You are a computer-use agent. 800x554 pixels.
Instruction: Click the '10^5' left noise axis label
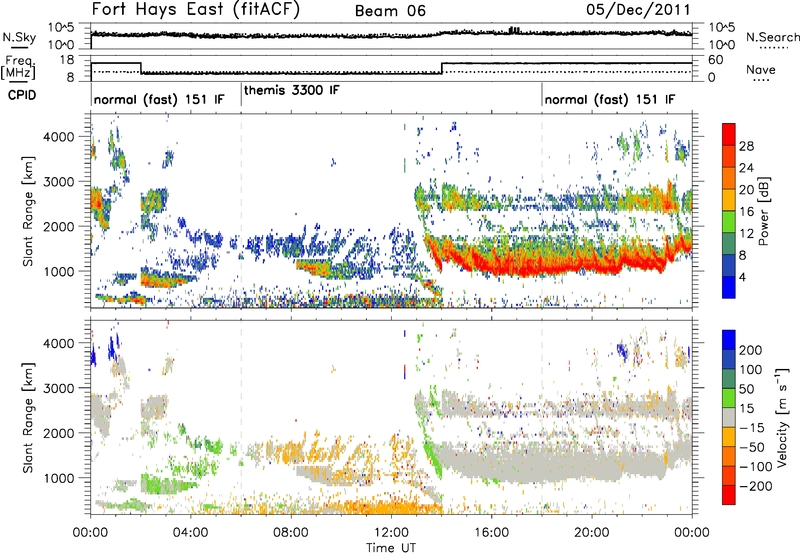(x=61, y=27)
